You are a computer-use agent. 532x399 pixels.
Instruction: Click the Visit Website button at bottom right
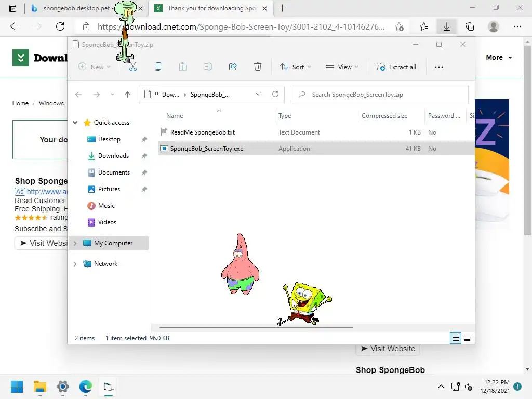pyautogui.click(x=388, y=349)
